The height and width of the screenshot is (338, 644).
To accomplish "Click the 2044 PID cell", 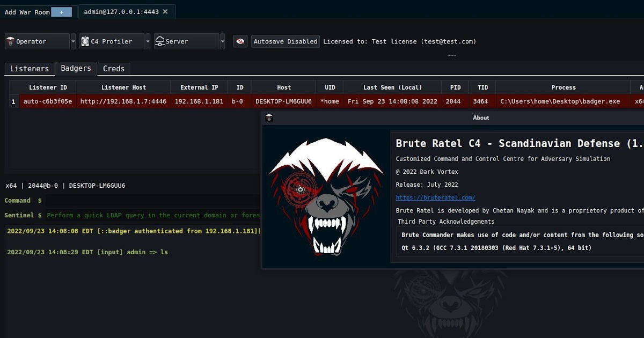I will (455, 101).
